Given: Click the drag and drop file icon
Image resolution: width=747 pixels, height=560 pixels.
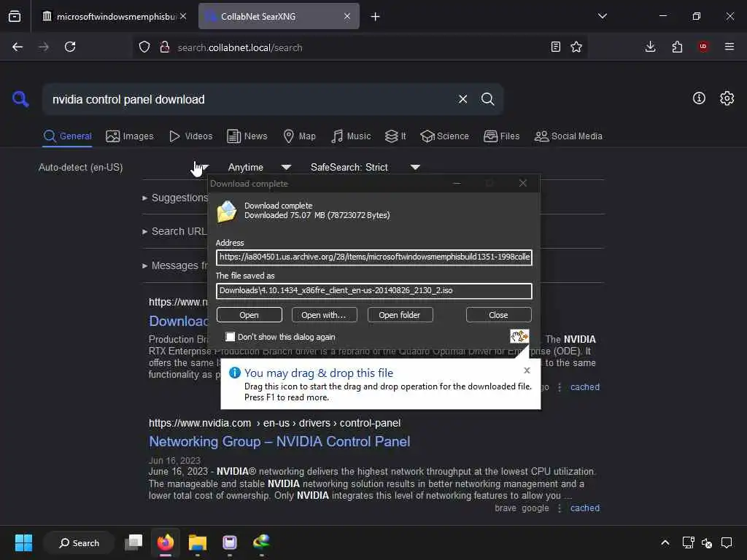Looking at the screenshot, I should [519, 336].
